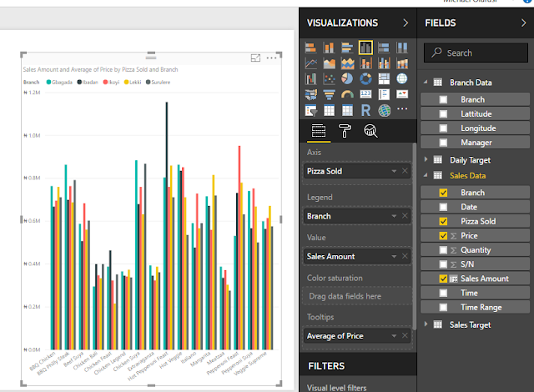Select the scatter chart visualization
The height and width of the screenshot is (392, 534).
tap(329, 79)
